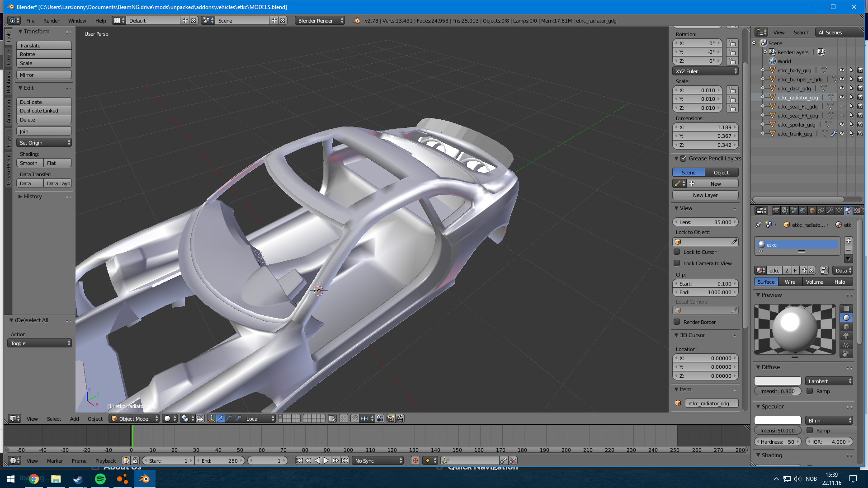Add a new material slot with plus
Viewport: 868px width, 488px height.
click(x=849, y=241)
